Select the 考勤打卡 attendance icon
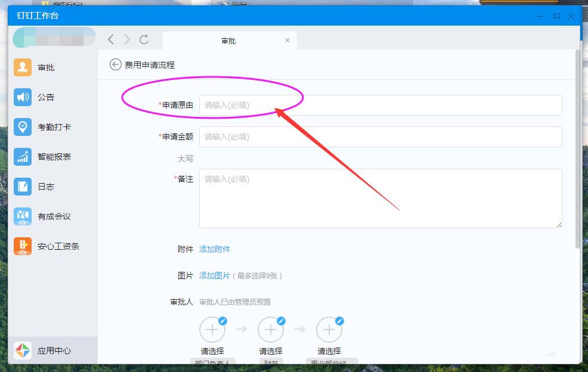 click(x=23, y=127)
